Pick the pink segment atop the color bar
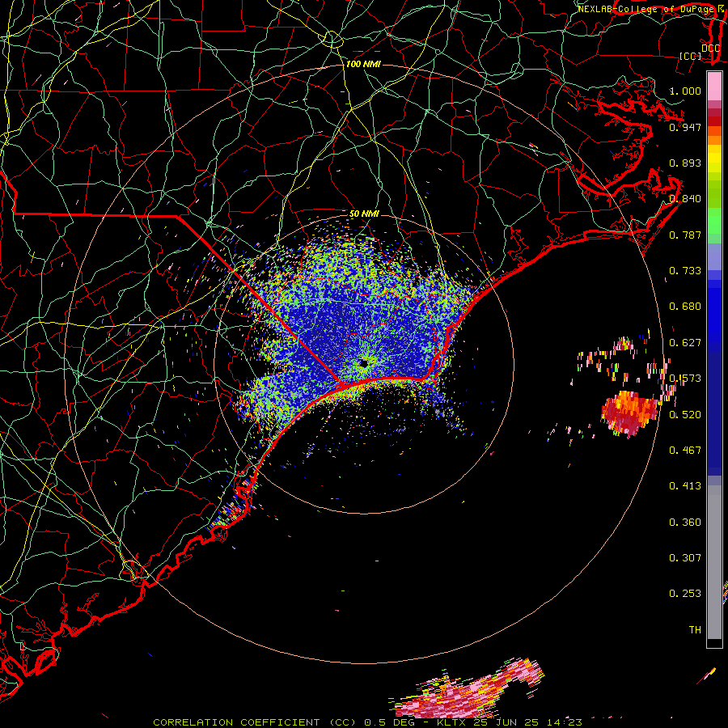The width and height of the screenshot is (728, 728). point(714,87)
